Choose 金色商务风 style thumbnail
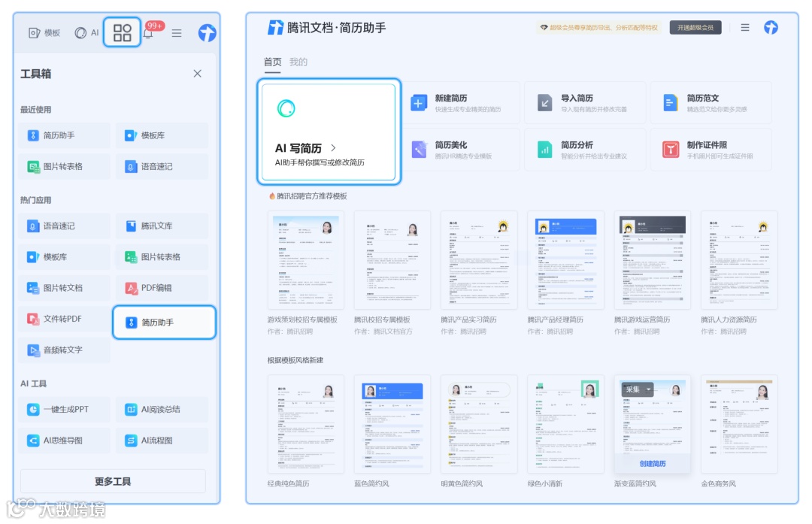Image resolution: width=812 pixels, height=524 pixels. coord(739,424)
